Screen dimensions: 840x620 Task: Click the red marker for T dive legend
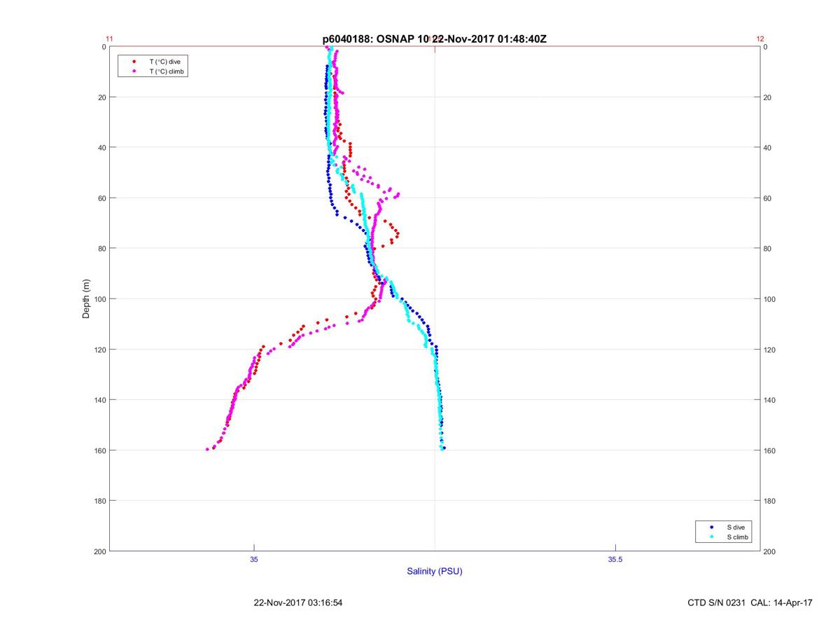[x=134, y=62]
